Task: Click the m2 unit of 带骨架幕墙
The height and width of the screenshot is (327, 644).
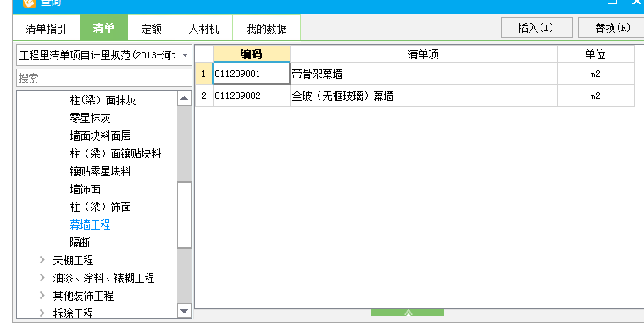Action: click(596, 74)
